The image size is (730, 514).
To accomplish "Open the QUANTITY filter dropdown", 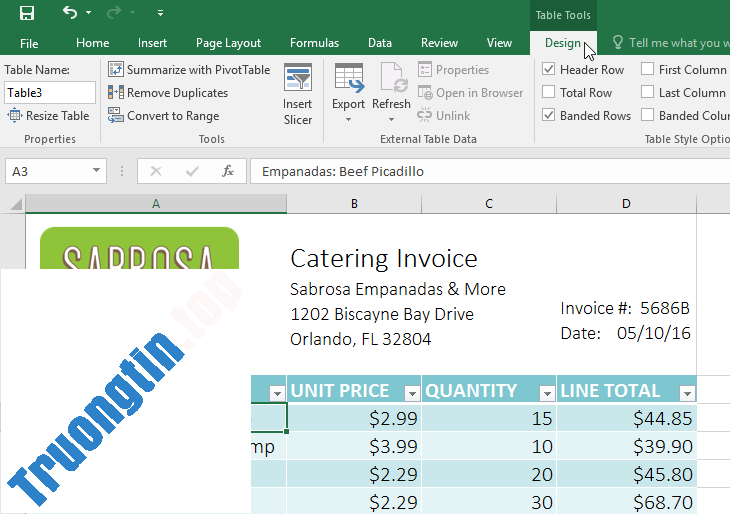I will tap(547, 393).
